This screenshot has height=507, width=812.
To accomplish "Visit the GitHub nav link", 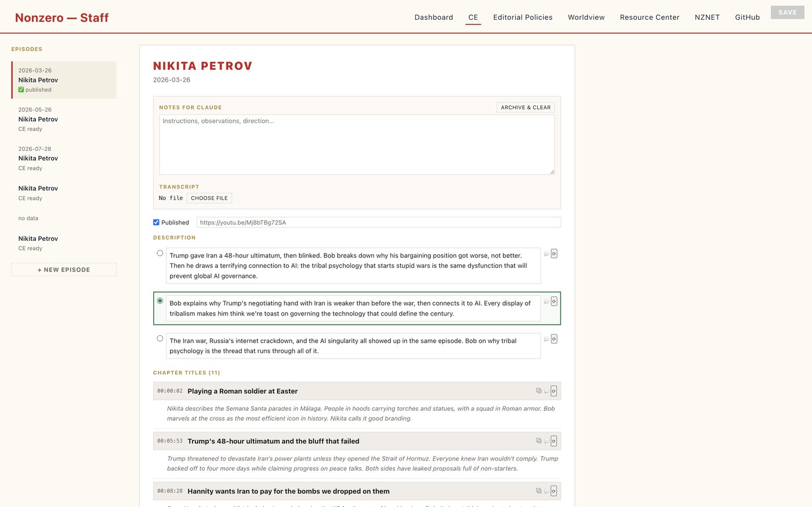I will pos(747,17).
